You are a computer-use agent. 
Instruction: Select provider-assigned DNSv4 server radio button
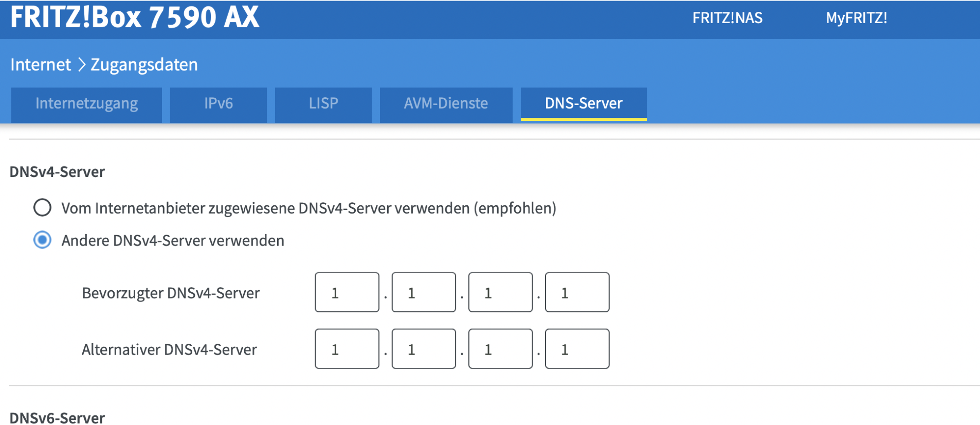coord(42,208)
